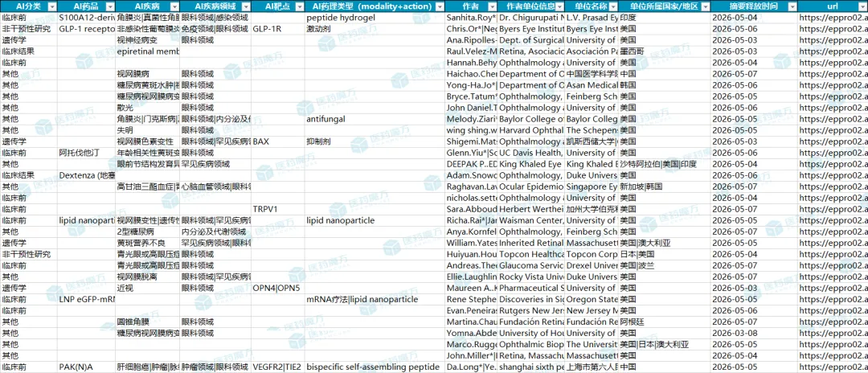The width and height of the screenshot is (868, 373).
Task: Click the TRPV1 target cell
Action: [278, 209]
